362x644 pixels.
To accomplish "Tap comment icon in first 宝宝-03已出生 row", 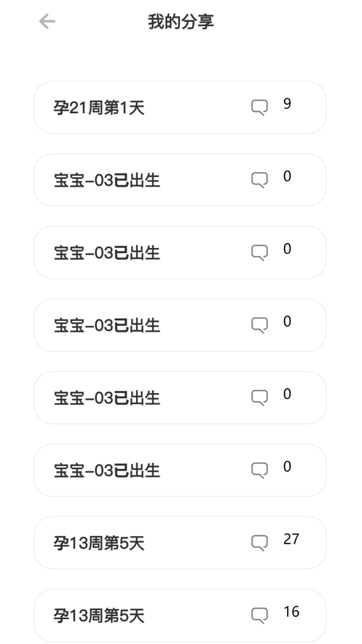I will 259,180.
